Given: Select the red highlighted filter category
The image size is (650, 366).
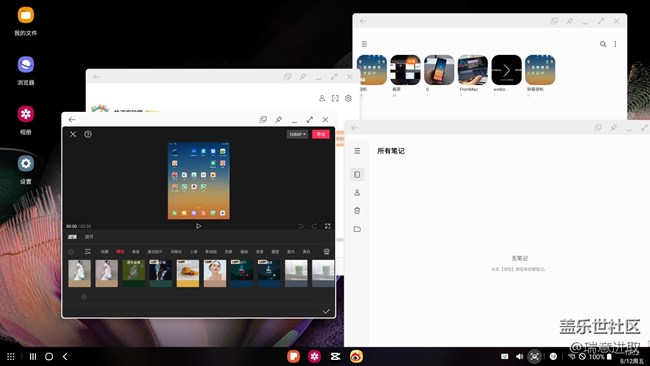Looking at the screenshot, I should pyautogui.click(x=120, y=252).
